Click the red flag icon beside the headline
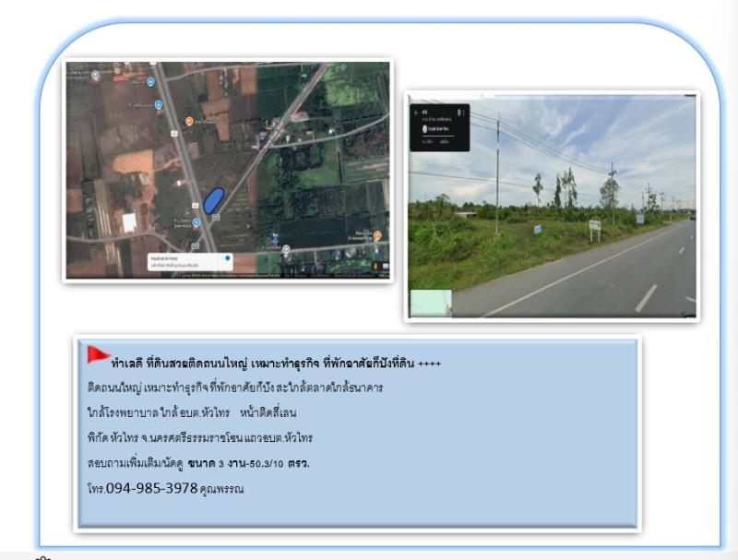Image resolution: width=738 pixels, height=560 pixels. pyautogui.click(x=98, y=354)
